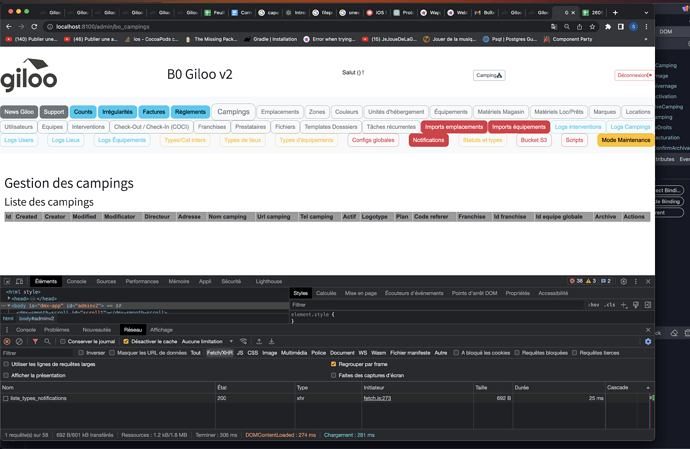Click the red record network log button
The image size is (690, 449).
pyautogui.click(x=7, y=341)
